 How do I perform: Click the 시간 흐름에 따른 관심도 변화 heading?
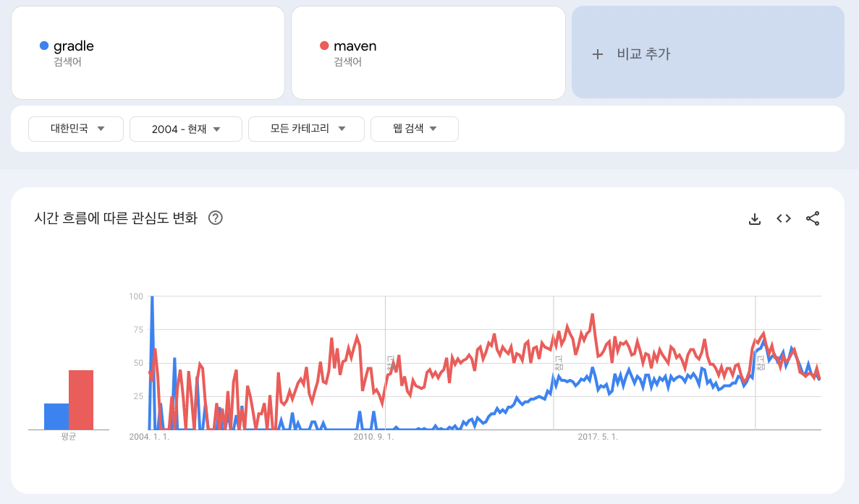[116, 218]
